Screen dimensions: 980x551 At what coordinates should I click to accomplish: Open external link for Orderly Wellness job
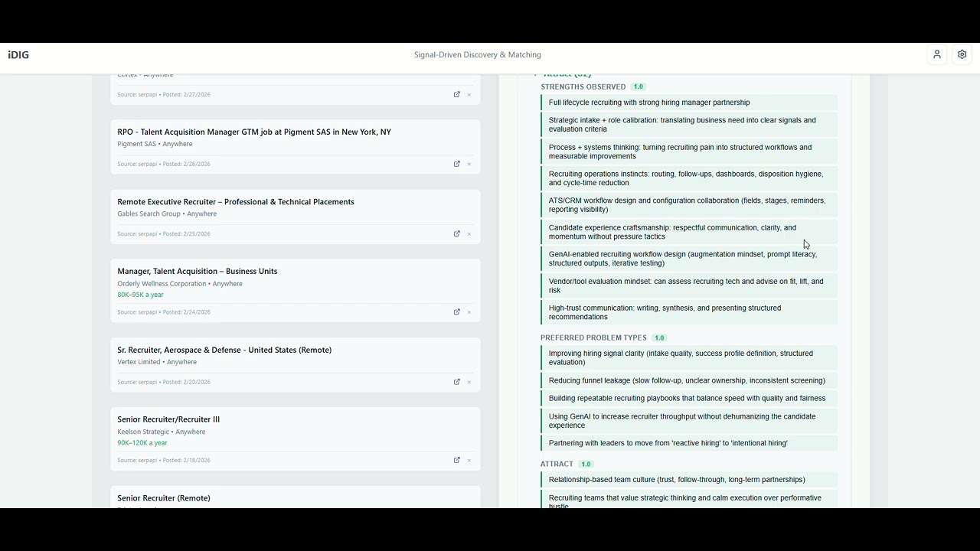(457, 311)
